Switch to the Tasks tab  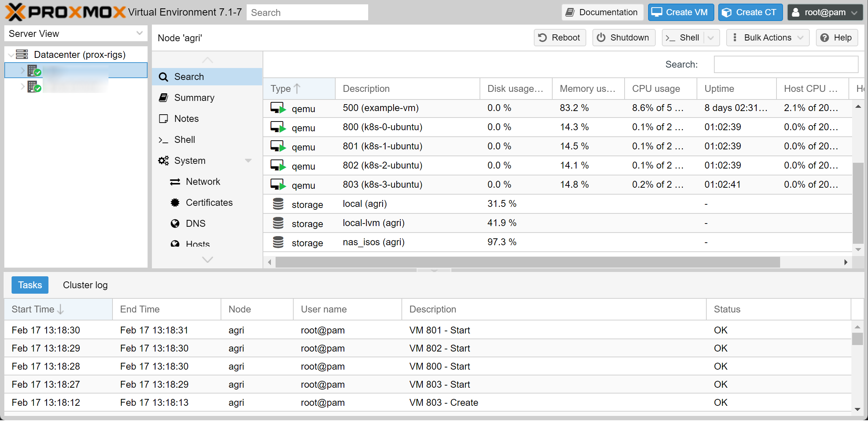point(30,285)
